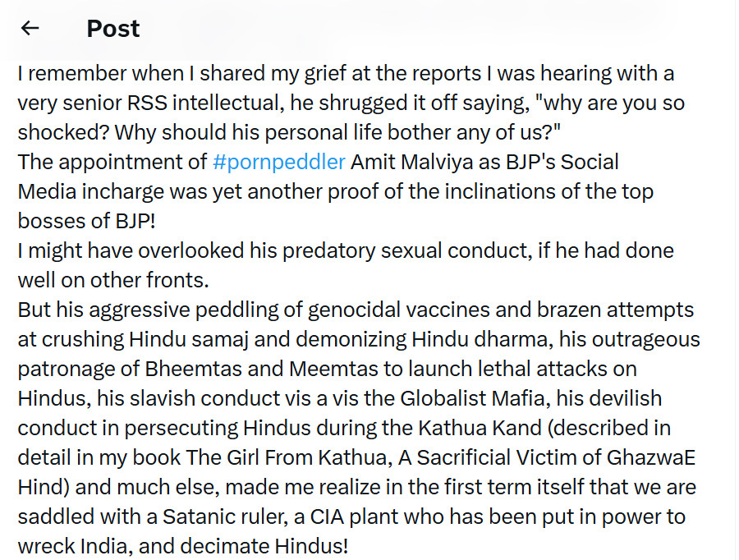Open the #pornpeddler hashtag link

(x=278, y=161)
